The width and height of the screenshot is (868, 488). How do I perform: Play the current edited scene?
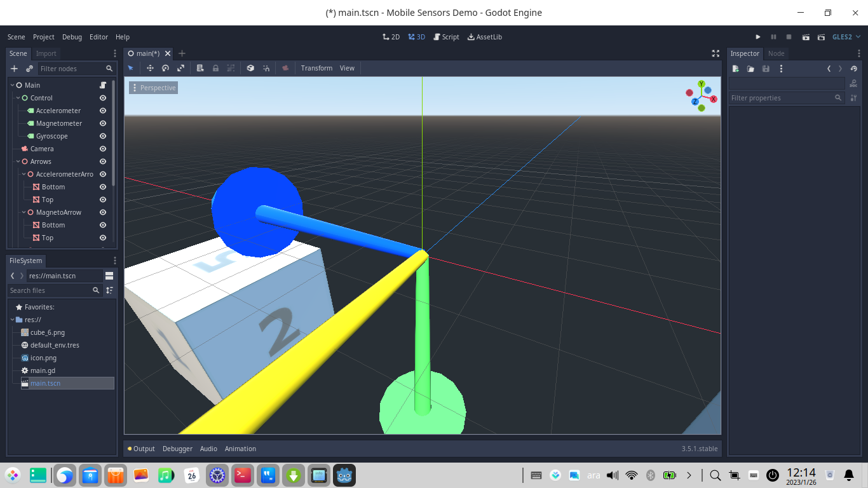coord(806,37)
